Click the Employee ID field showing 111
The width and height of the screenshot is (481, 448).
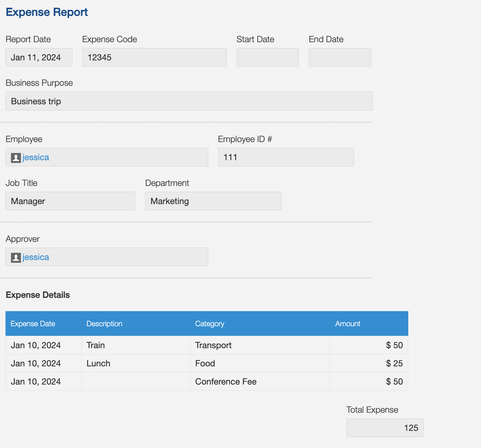[286, 157]
